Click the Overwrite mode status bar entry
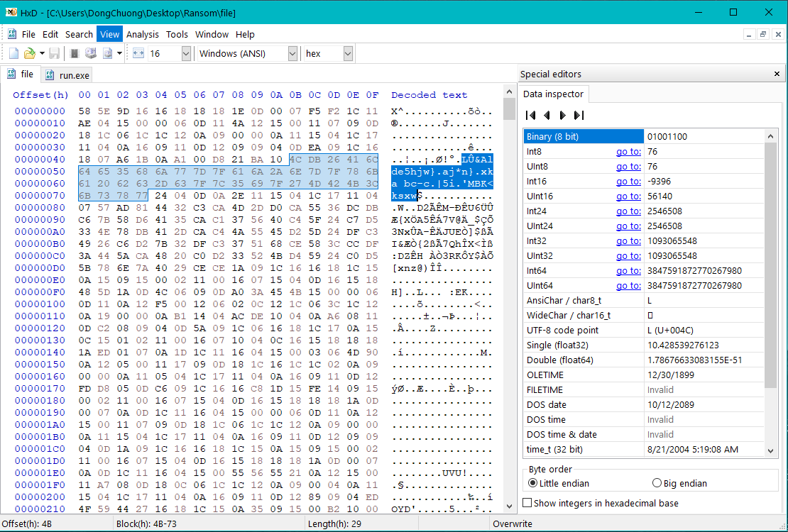The height and width of the screenshot is (532, 788). [512, 523]
